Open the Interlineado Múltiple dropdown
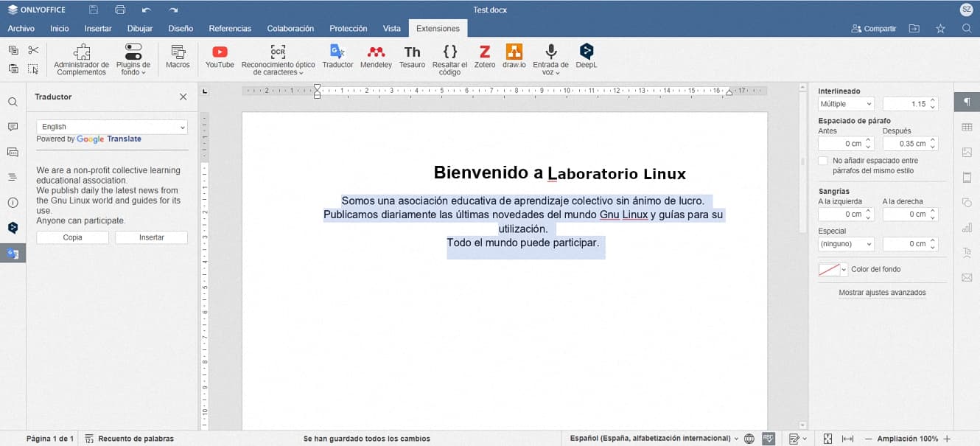980x446 pixels. click(x=846, y=104)
